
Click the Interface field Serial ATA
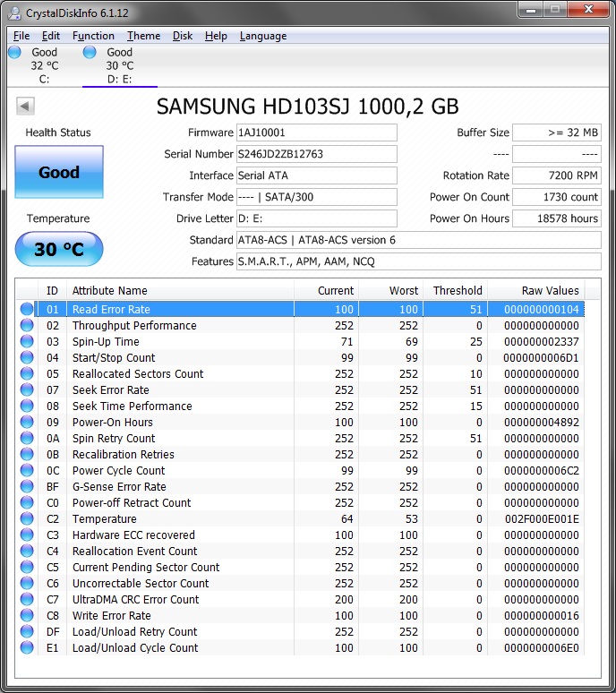pos(316,175)
